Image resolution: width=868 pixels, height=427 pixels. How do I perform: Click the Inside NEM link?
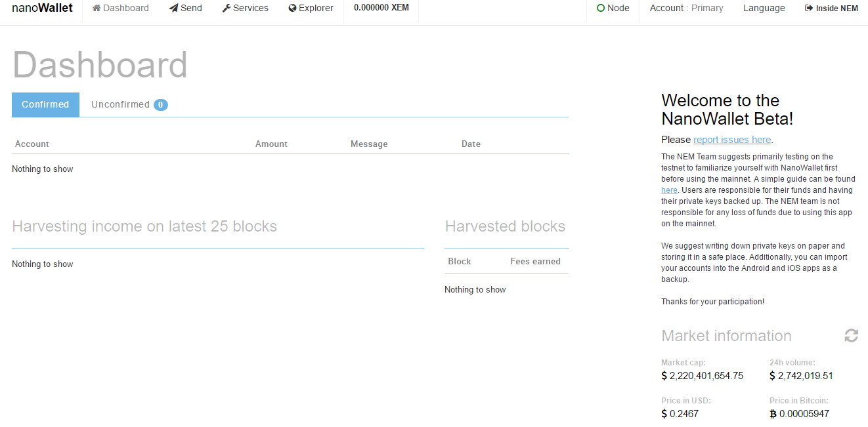tap(831, 9)
